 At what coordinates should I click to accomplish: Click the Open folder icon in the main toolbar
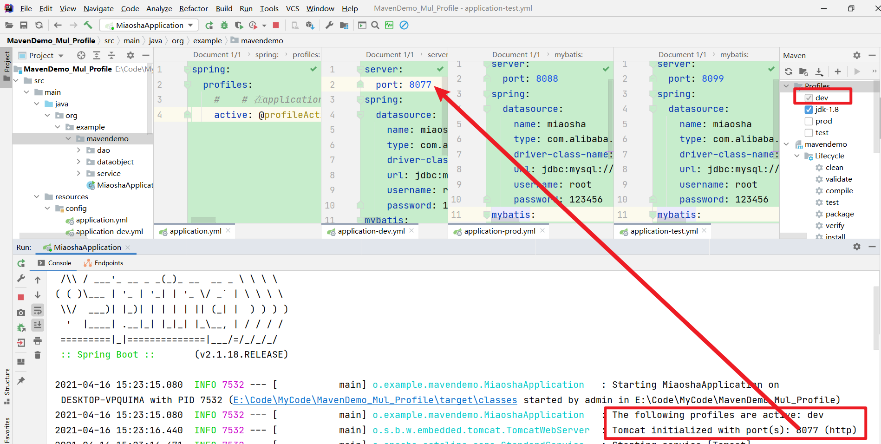point(9,25)
